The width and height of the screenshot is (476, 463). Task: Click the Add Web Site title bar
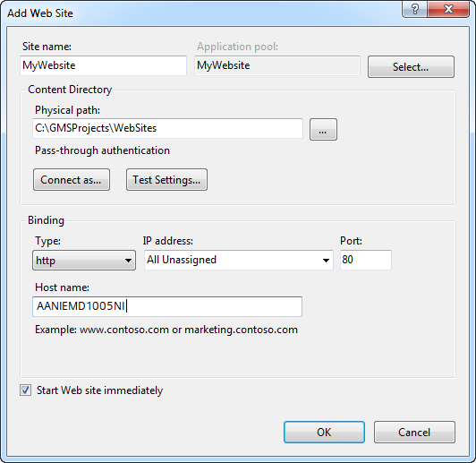tap(200, 13)
